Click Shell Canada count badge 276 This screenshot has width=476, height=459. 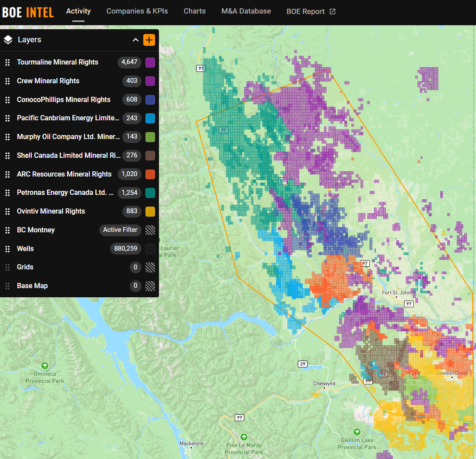132,156
